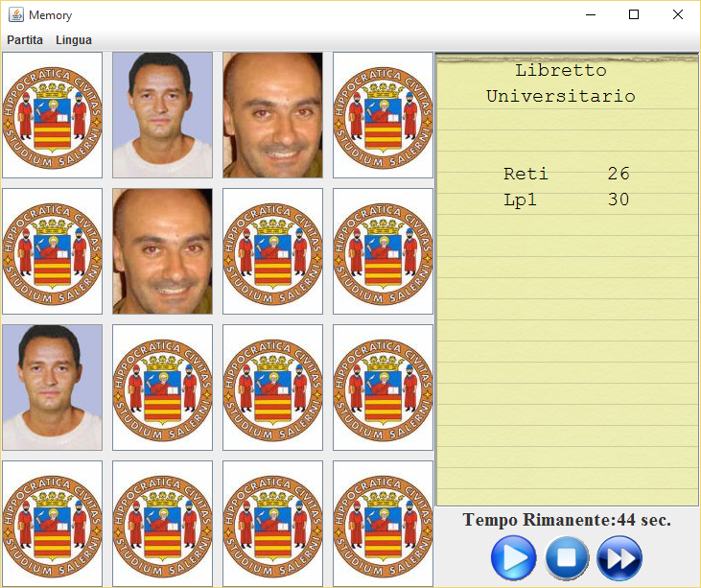Flip the crest card in bottom row, column one
The height and width of the screenshot is (588, 701).
tap(53, 524)
